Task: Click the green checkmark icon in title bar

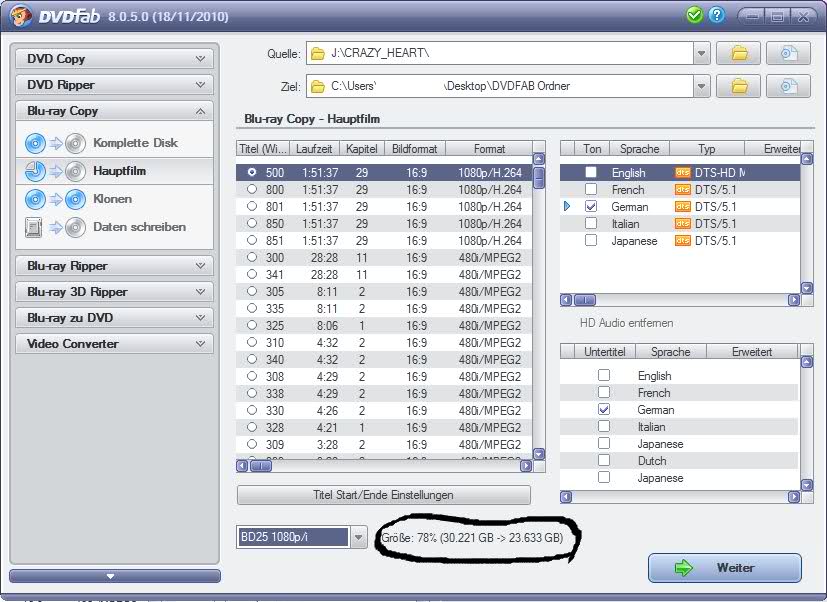Action: pos(694,15)
